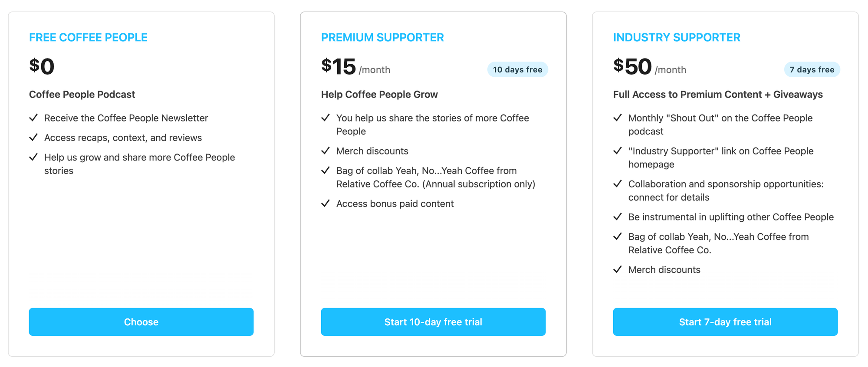Image resolution: width=868 pixels, height=367 pixels.
Task: Click checkmark beside Access bonus paid content
Action: [x=325, y=203]
